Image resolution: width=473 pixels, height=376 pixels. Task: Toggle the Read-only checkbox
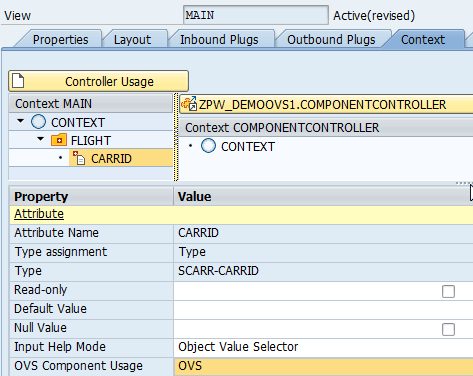[x=448, y=291]
